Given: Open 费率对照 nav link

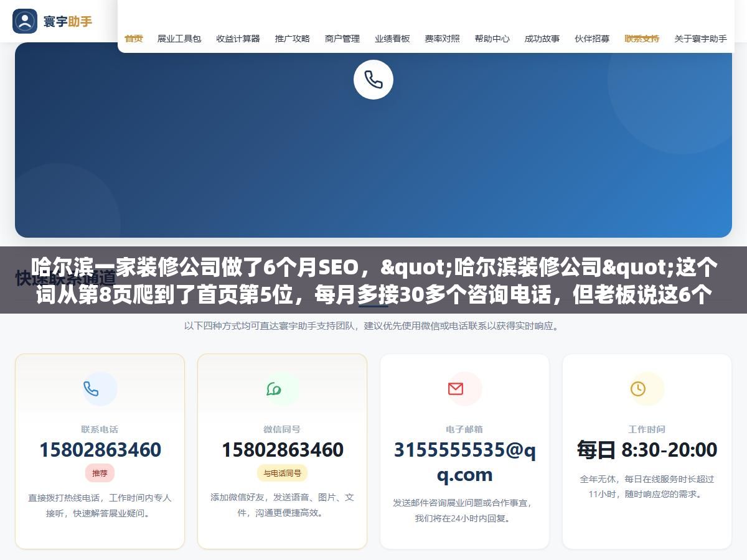Looking at the screenshot, I should pos(443,39).
